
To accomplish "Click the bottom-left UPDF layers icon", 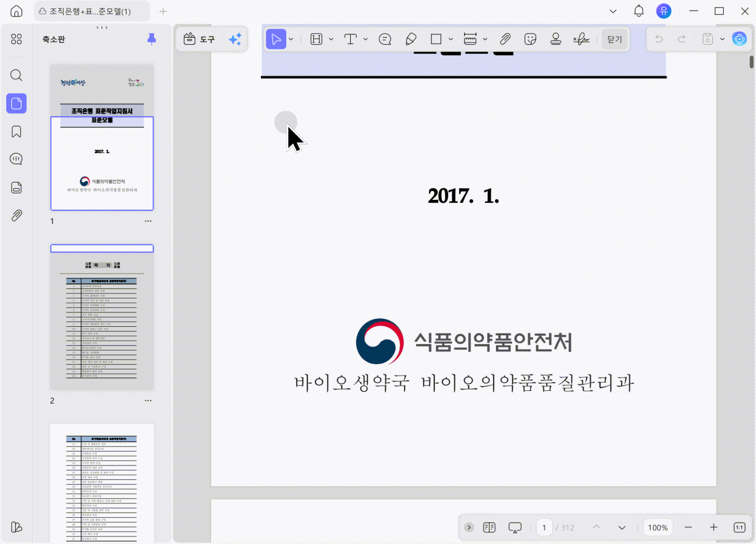I will coord(16,527).
